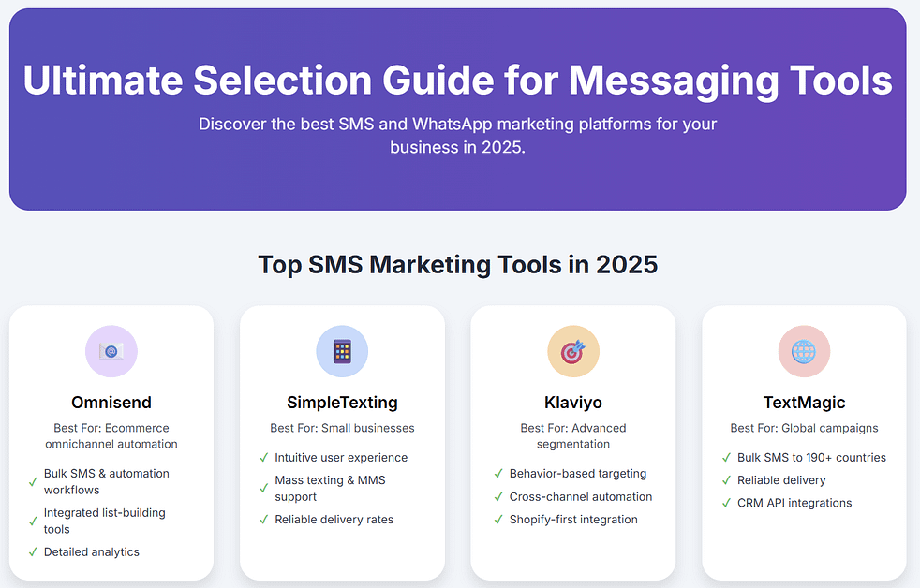Viewport: 920px width, 588px height.
Task: Click checkmark beside Reliable delivery
Action: pos(726,480)
